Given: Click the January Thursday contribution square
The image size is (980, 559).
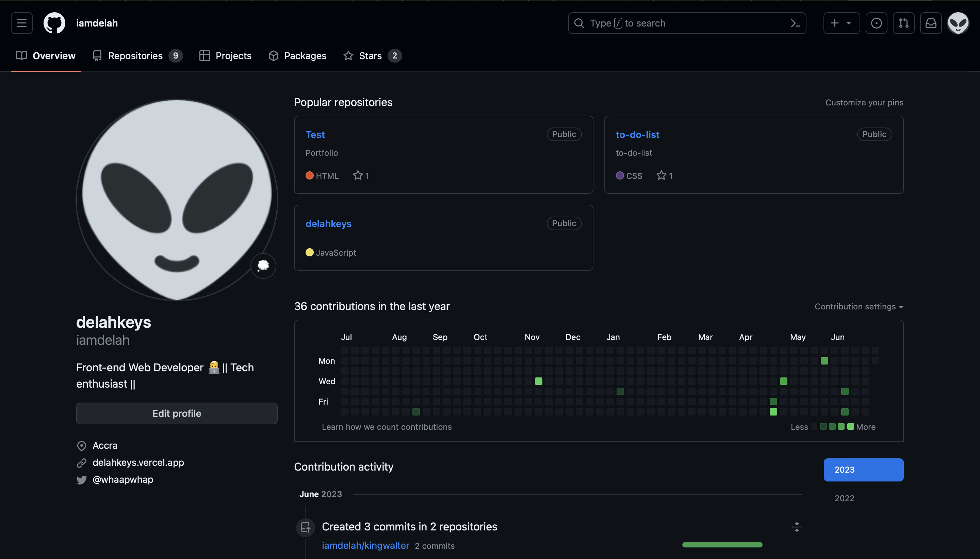Looking at the screenshot, I should [x=620, y=391].
